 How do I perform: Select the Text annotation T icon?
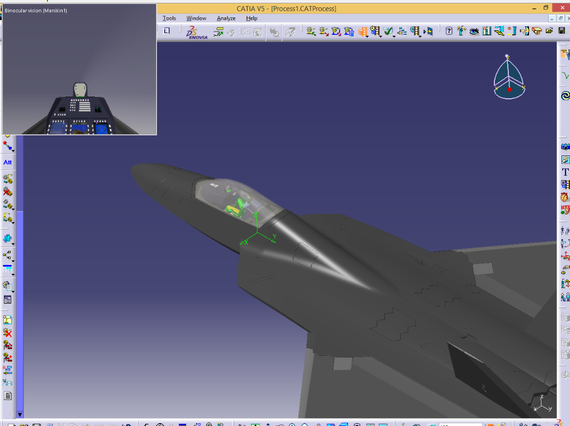coord(565,172)
